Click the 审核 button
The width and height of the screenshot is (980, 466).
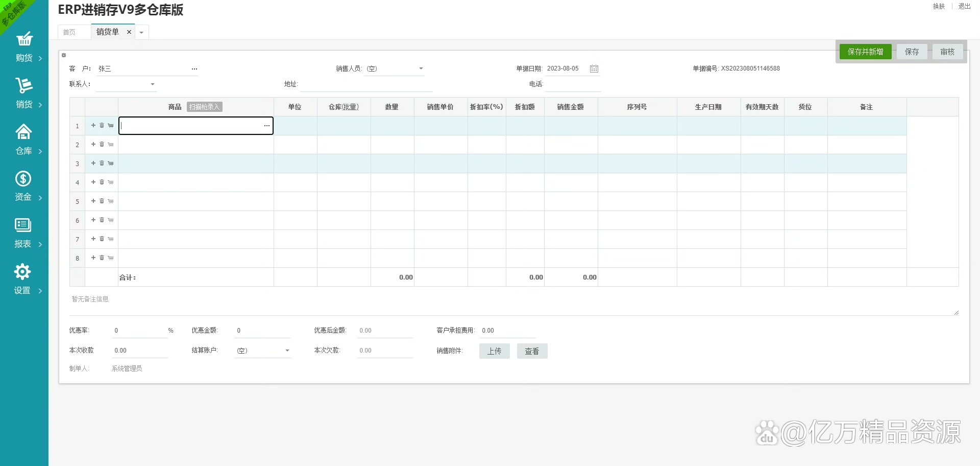tap(948, 52)
